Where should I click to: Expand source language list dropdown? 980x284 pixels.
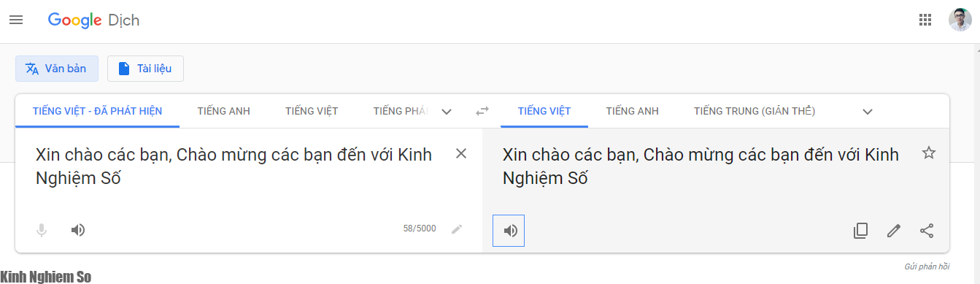point(447,112)
